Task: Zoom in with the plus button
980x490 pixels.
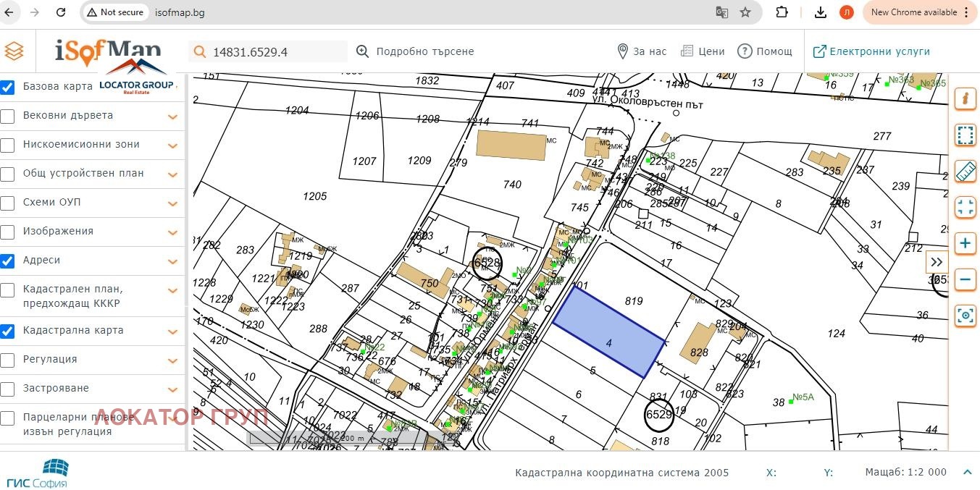Action: pos(965,243)
